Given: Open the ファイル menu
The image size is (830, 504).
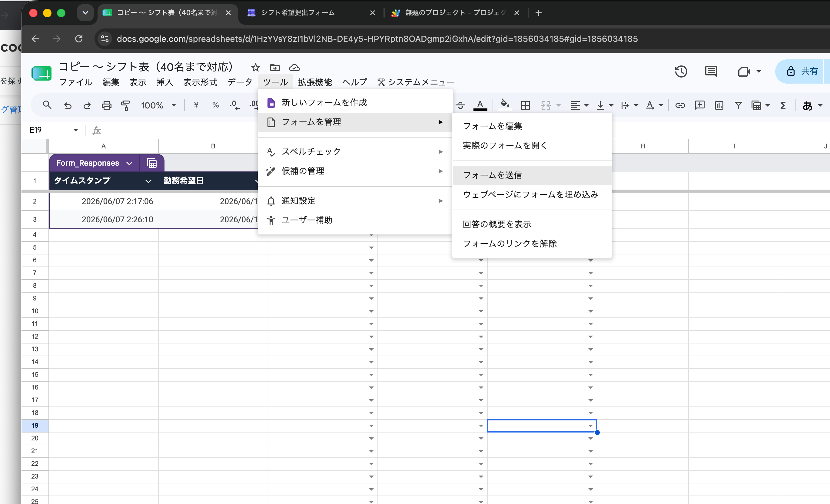Looking at the screenshot, I should pyautogui.click(x=76, y=82).
